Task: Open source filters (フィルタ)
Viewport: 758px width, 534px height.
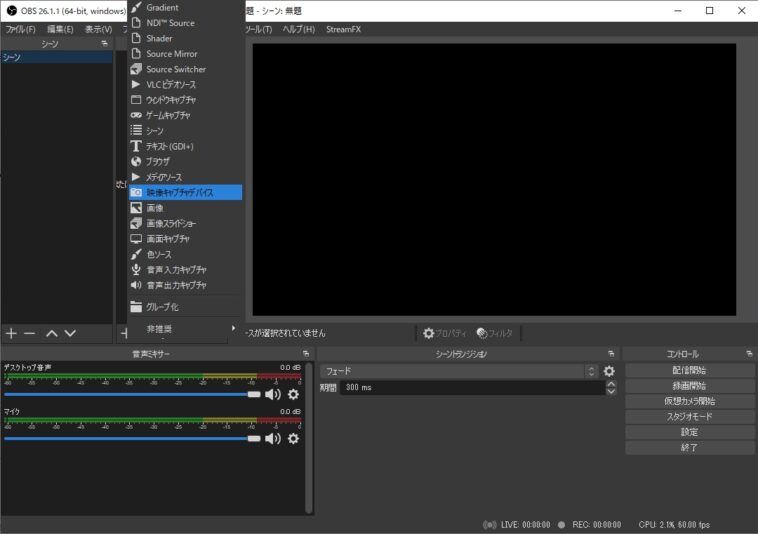Action: click(x=495, y=333)
